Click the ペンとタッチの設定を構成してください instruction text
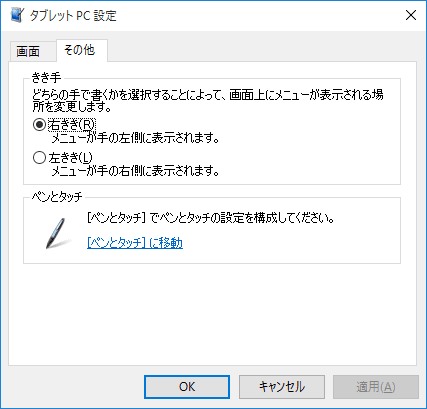427x409 pixels. pos(210,218)
